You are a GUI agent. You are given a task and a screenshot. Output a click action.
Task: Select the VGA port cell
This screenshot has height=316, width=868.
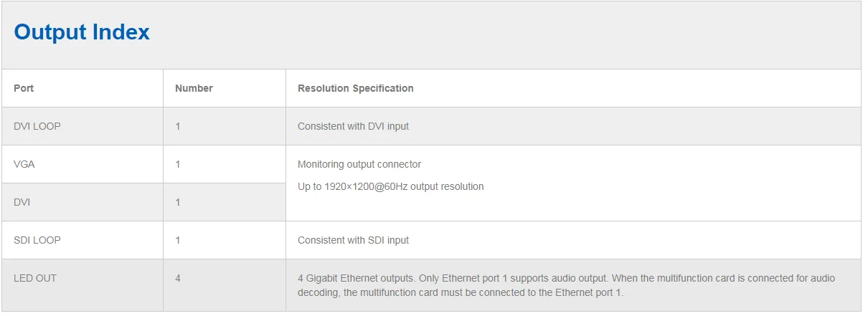click(x=24, y=164)
